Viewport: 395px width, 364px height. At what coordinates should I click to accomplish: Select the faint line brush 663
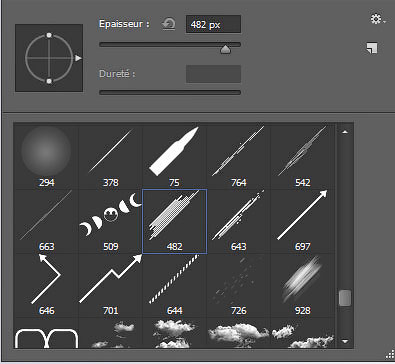46,221
